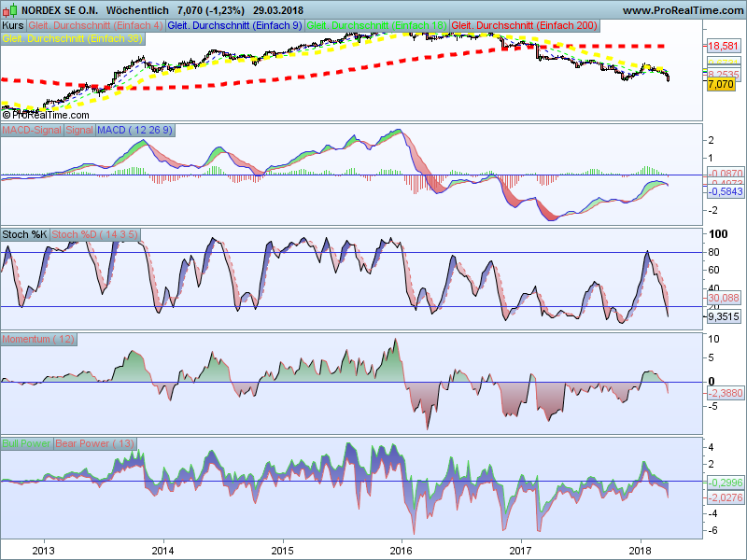
Task: Click the Wöchentlich timeframe text in header
Action: (x=137, y=10)
